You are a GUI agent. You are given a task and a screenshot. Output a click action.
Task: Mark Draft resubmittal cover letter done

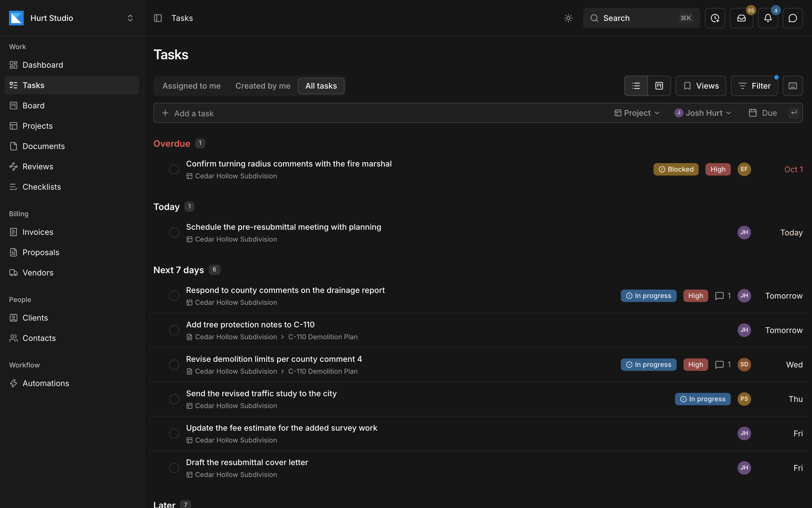click(174, 468)
